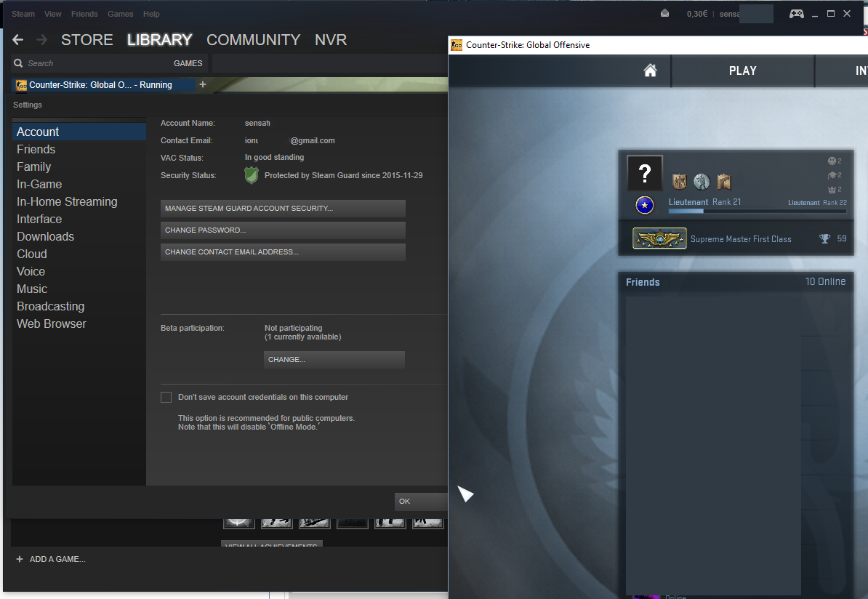Click the Change Password button

click(x=283, y=230)
